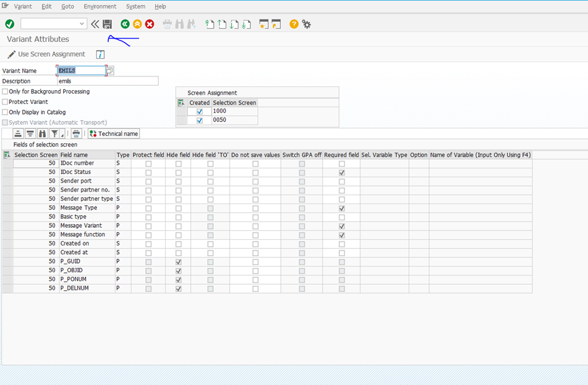Click the yellow Exit up-arrow icon
Screen dimensions: 588x385
[x=137, y=24]
